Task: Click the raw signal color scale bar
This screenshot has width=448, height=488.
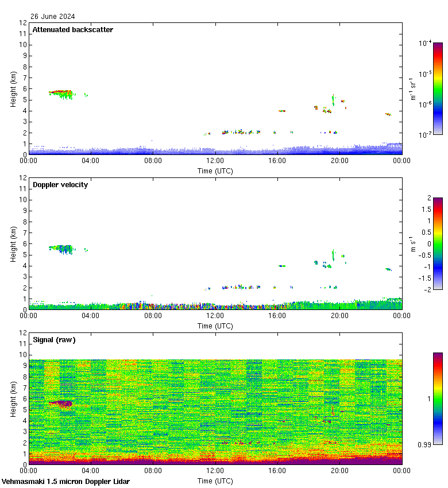Action: (438, 398)
